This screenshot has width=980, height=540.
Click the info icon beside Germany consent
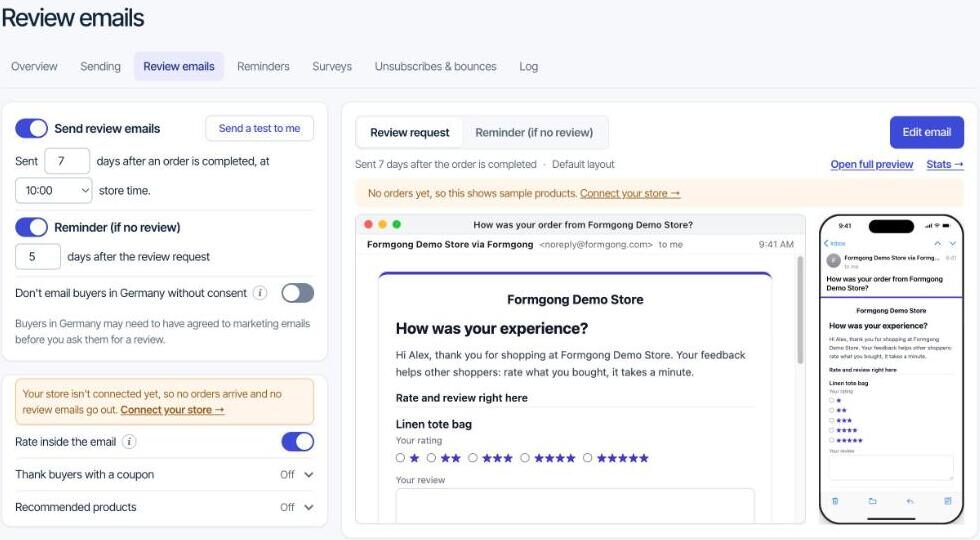click(x=260, y=292)
